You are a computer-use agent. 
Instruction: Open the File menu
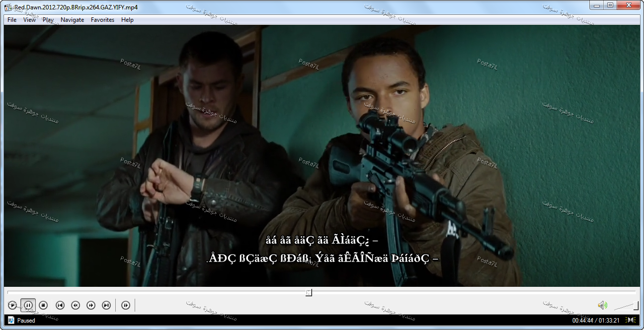click(x=12, y=20)
